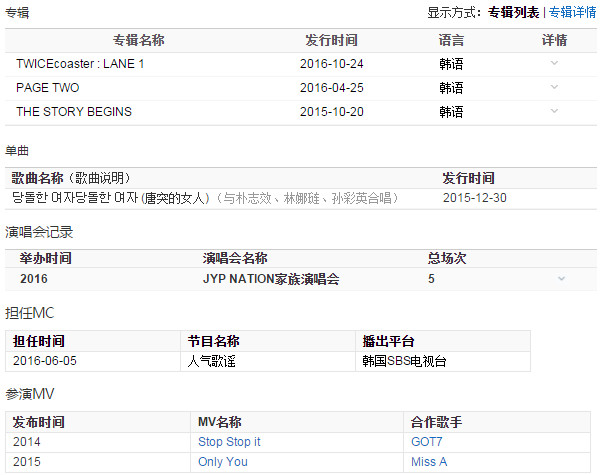Screen dimensions: 600x475
Task: Click the 合作歌手 column header
Action: tap(436, 422)
